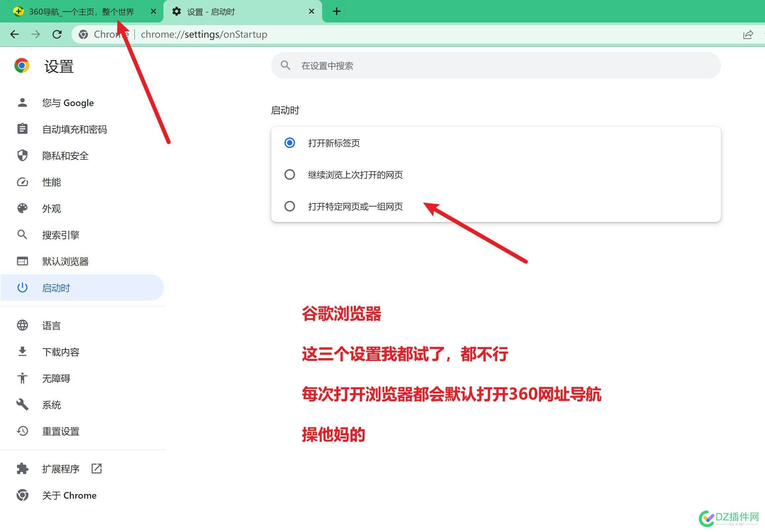The height and width of the screenshot is (532, 765).
Task: Select the 设置 - 启动时 tab
Action: point(242,12)
